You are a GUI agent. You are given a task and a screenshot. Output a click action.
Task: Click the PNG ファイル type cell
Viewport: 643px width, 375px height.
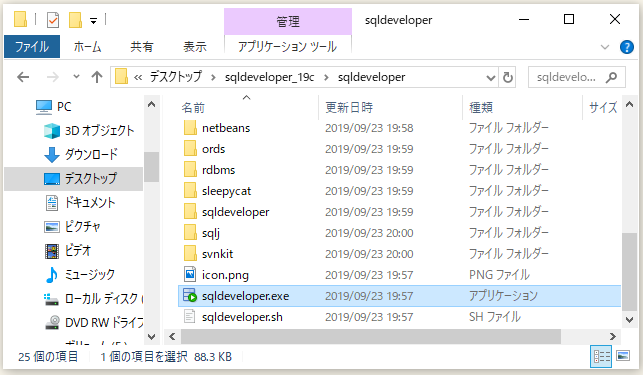tap(499, 274)
